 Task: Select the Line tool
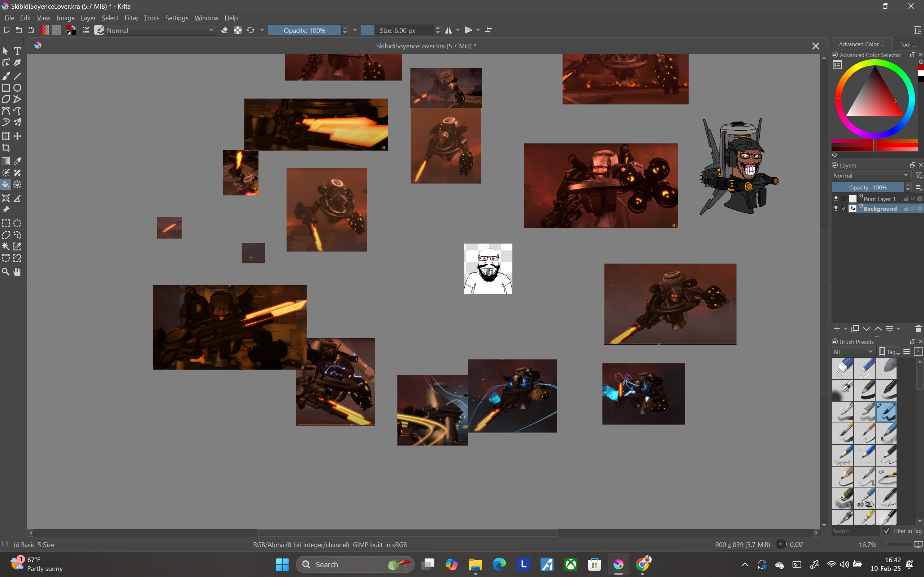tap(17, 76)
